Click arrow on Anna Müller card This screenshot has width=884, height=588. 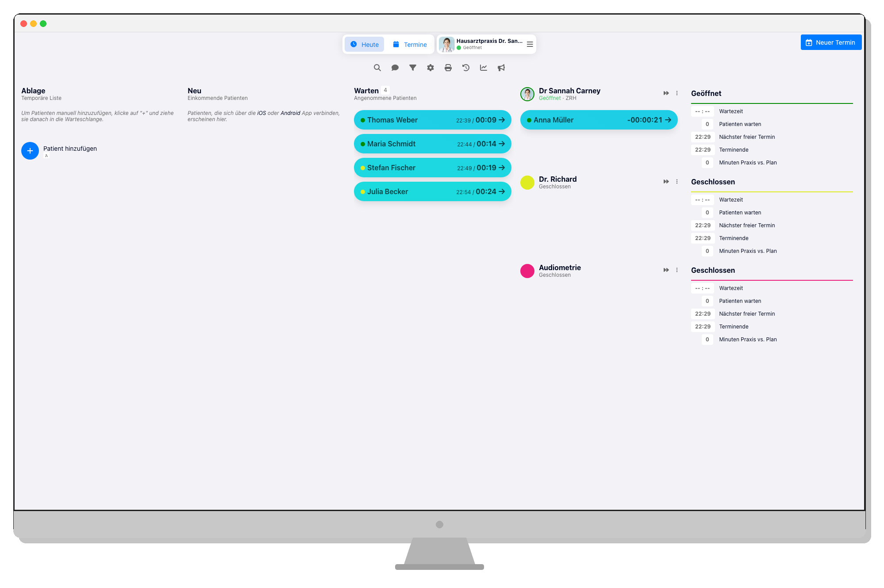(668, 120)
